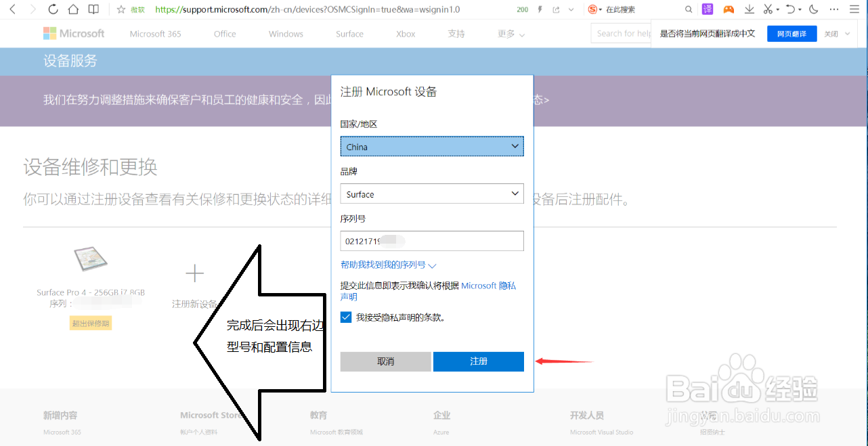Viewport: 868px width, 446px height.
Task: Open Sogou search engine selector
Action: pyautogui.click(x=594, y=9)
